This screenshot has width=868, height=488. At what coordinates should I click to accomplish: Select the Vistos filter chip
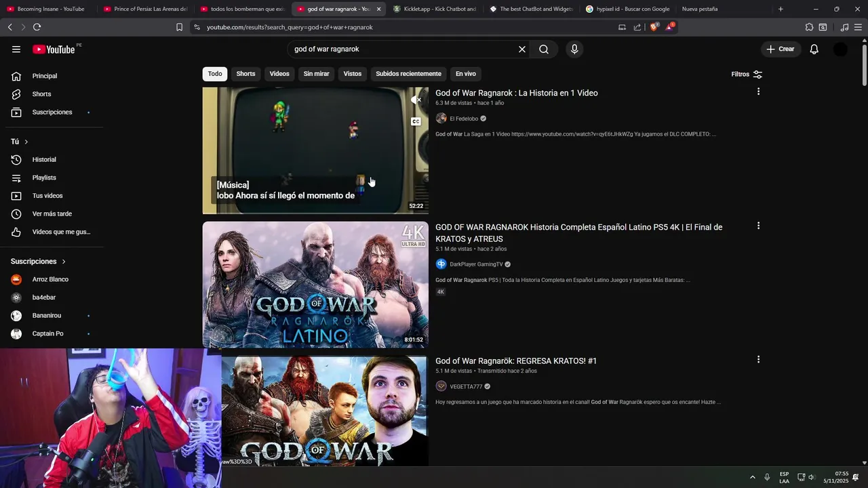353,74
